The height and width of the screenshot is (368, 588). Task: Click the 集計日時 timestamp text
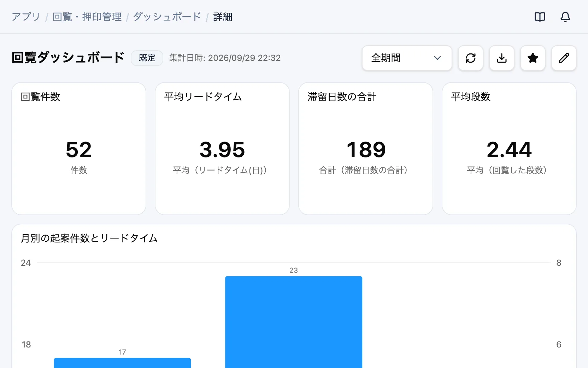point(225,58)
